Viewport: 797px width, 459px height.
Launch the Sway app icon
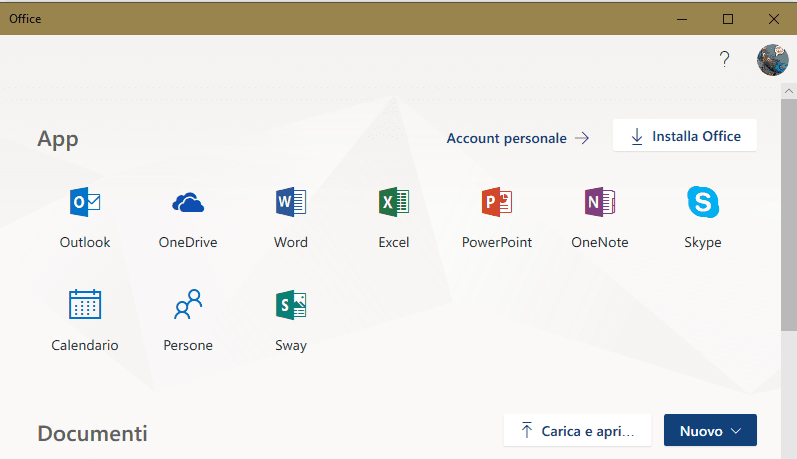click(x=291, y=305)
